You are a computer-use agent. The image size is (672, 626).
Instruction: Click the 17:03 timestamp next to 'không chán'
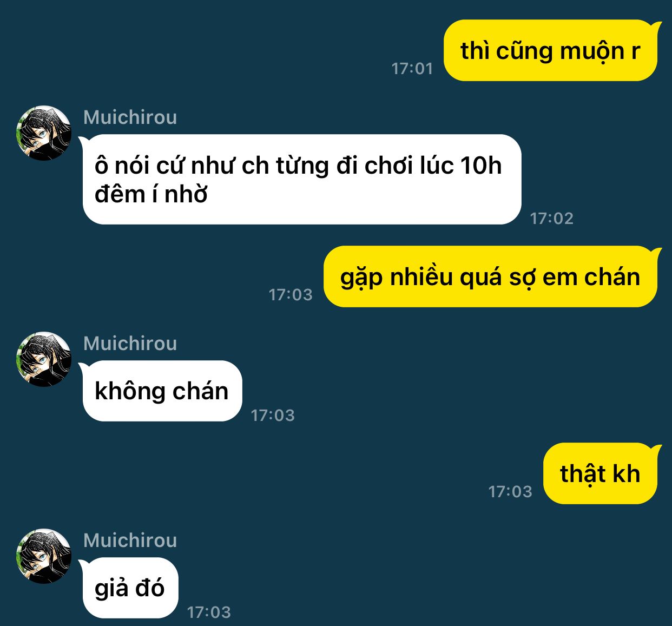click(x=273, y=416)
